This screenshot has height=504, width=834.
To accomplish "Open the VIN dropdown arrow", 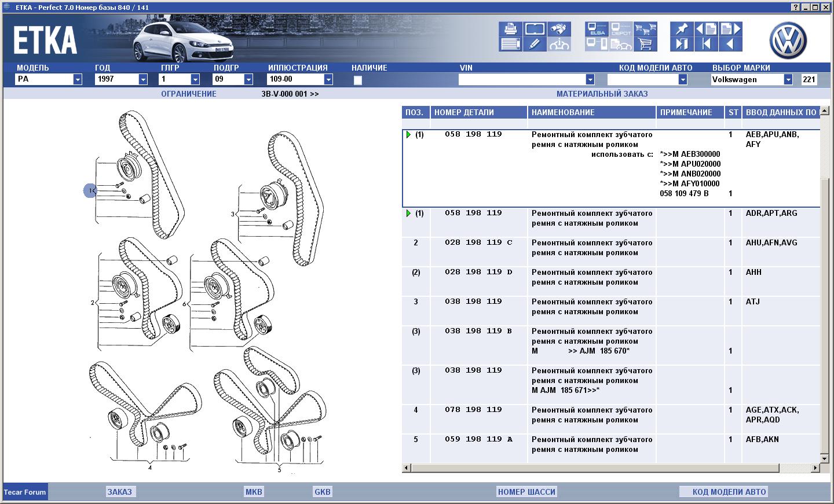I will (590, 79).
